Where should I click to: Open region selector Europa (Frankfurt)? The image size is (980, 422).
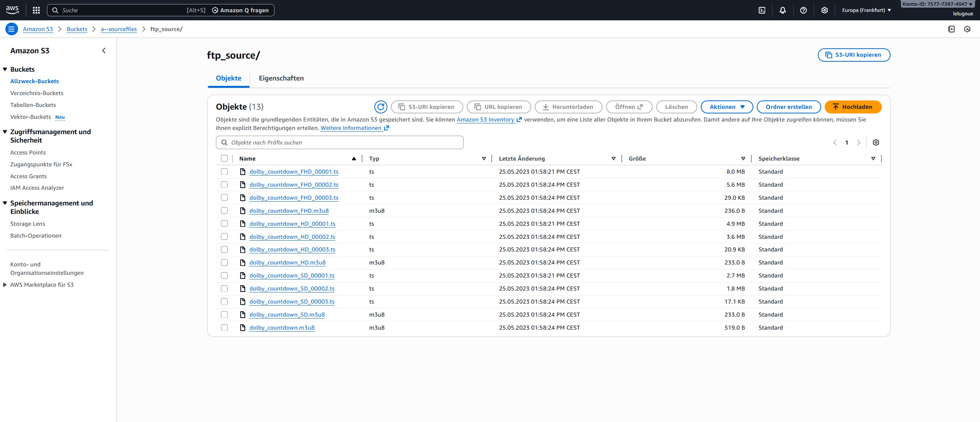pos(866,10)
